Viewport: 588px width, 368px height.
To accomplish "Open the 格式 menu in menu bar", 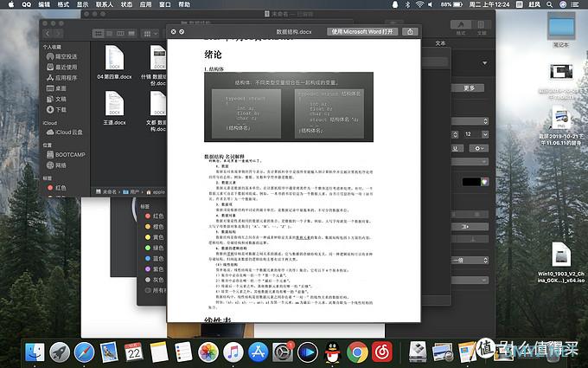I will [63, 4].
